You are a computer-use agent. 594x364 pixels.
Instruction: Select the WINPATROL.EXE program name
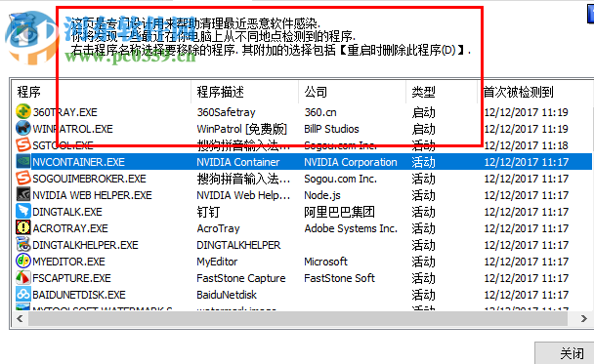(x=72, y=129)
